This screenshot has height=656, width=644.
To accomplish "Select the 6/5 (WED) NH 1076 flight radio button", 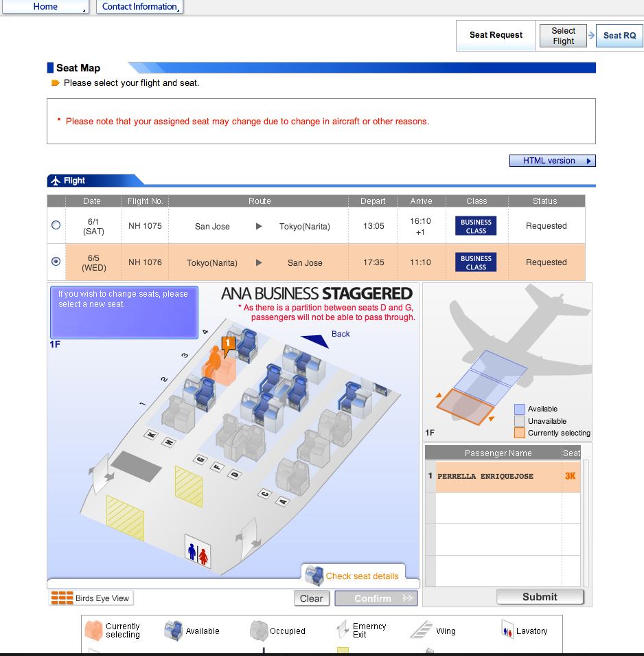I will [56, 262].
